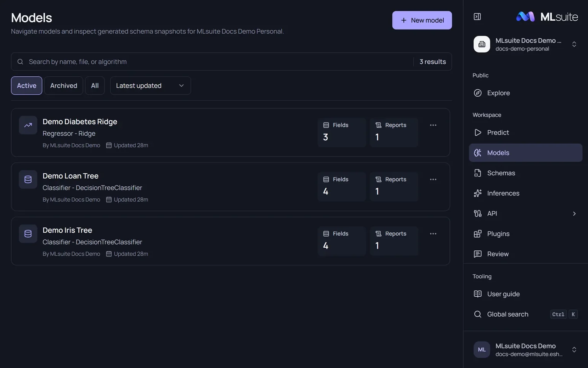This screenshot has height=368, width=588.
Task: Collapse sidebar with the panel toggle icon
Action: click(x=477, y=16)
